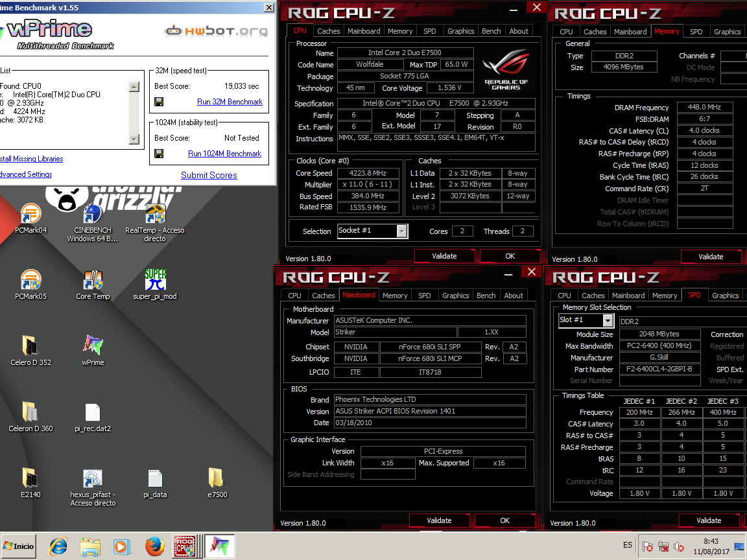This screenshot has height=560, width=747.
Task: Click Run 32M Benchmark link
Action: point(230,101)
